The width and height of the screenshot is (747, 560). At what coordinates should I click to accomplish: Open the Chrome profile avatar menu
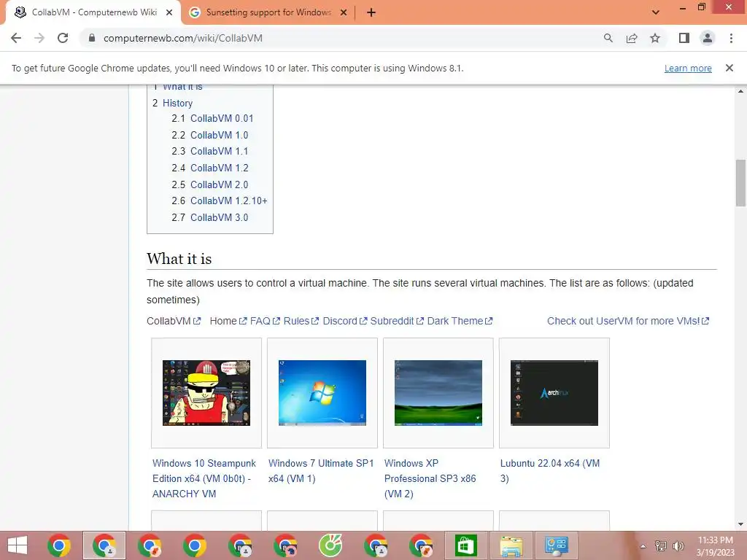(x=708, y=38)
